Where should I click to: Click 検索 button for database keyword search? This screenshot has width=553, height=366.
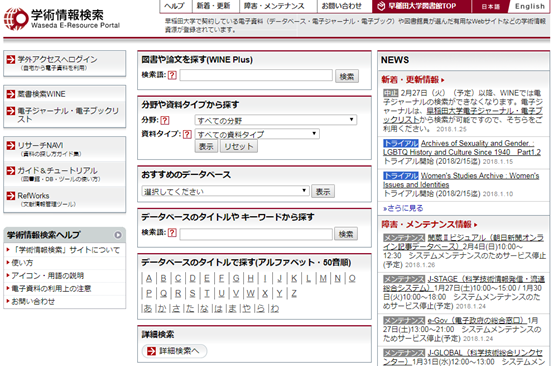[x=346, y=234]
